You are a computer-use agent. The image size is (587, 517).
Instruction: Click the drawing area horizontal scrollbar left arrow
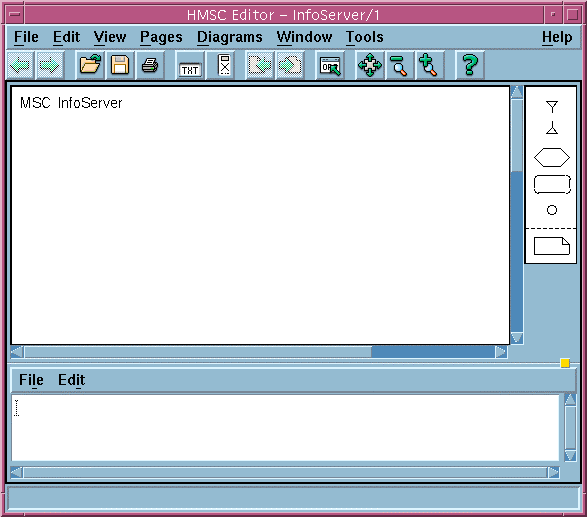pyautogui.click(x=17, y=352)
